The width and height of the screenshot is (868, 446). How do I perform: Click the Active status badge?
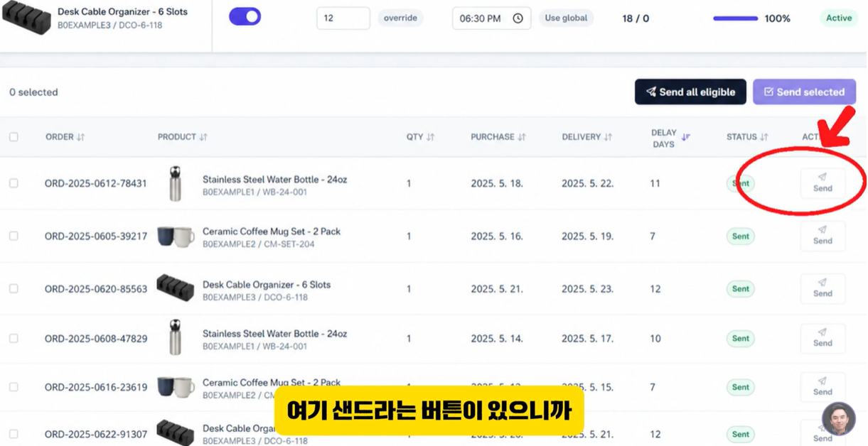[838, 18]
